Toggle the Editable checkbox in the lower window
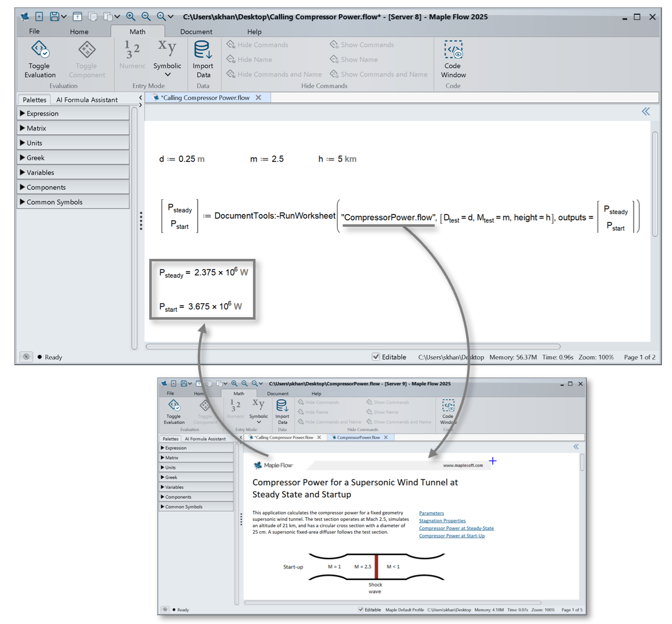 coord(361,610)
